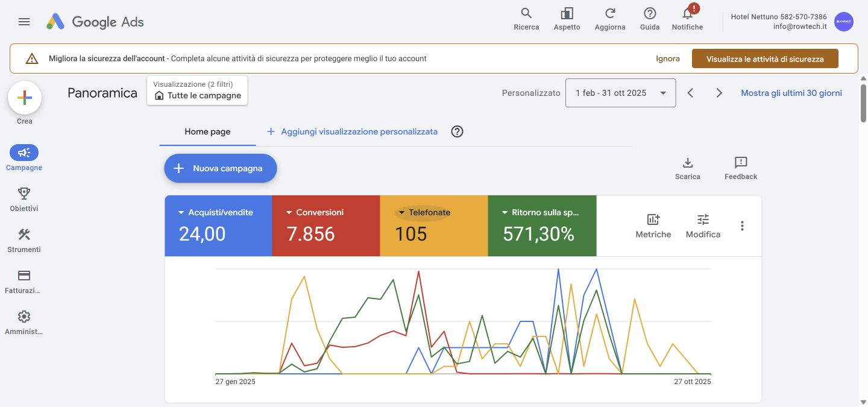Click the Nuova campagna button
Viewport: 868px width, 407px height.
tap(221, 168)
